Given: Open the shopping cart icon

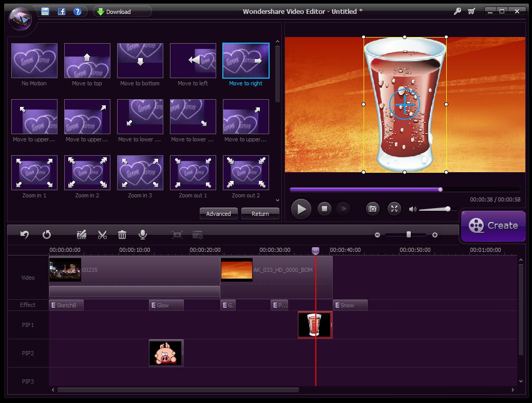Looking at the screenshot, I should (471, 11).
